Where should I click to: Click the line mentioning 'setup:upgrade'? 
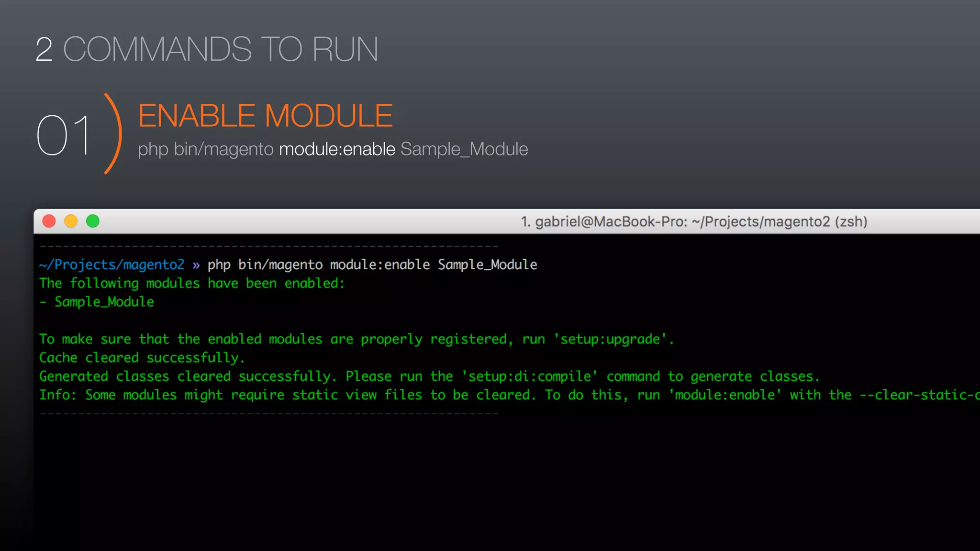point(356,339)
